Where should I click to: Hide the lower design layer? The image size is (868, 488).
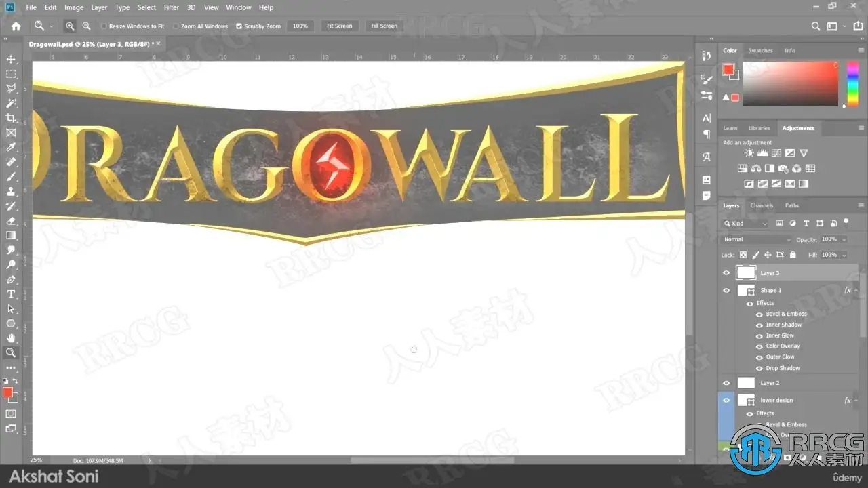coord(726,400)
